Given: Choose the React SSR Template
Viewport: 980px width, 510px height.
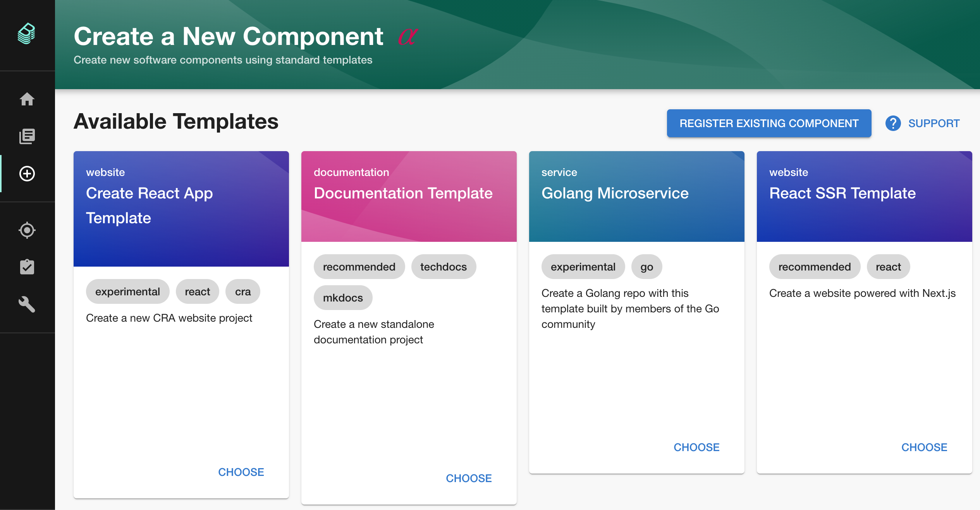Looking at the screenshot, I should (x=924, y=447).
